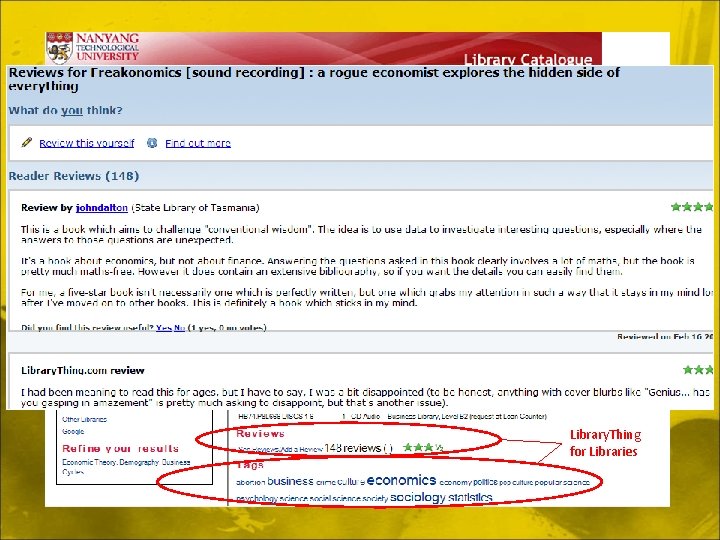Click the Business Library, Level B2 location text
The width and height of the screenshot is (720, 540).
467,416
